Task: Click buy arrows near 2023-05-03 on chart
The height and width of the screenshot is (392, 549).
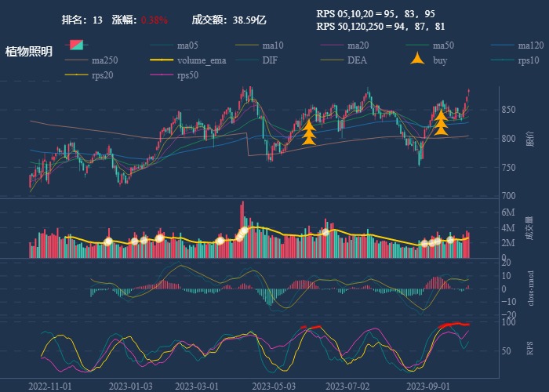Action: click(x=309, y=133)
